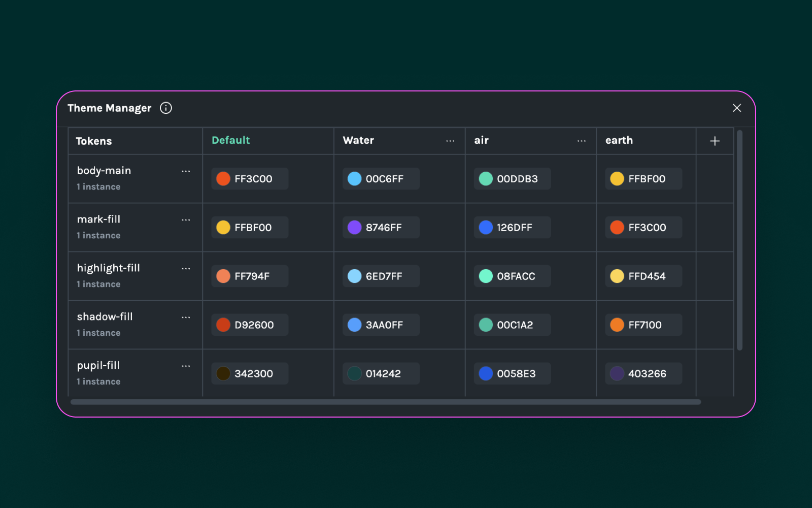Screen dimensions: 812x508
Task: Pick the dark purple 403266 swatch
Action: coord(617,374)
